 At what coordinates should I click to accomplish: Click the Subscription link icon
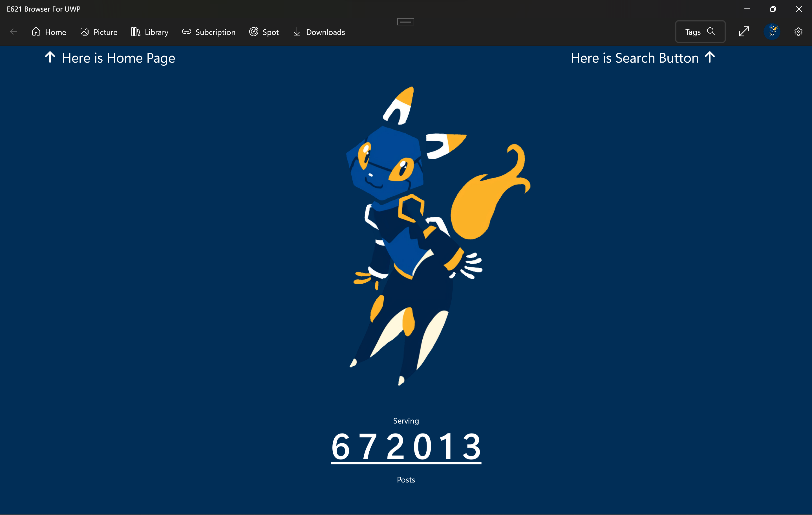[x=186, y=32]
